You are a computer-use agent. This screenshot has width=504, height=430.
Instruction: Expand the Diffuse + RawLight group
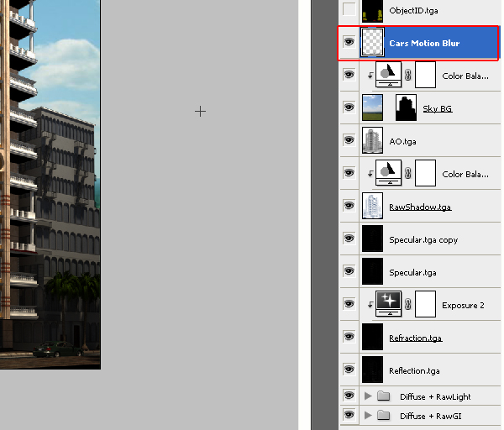368,396
